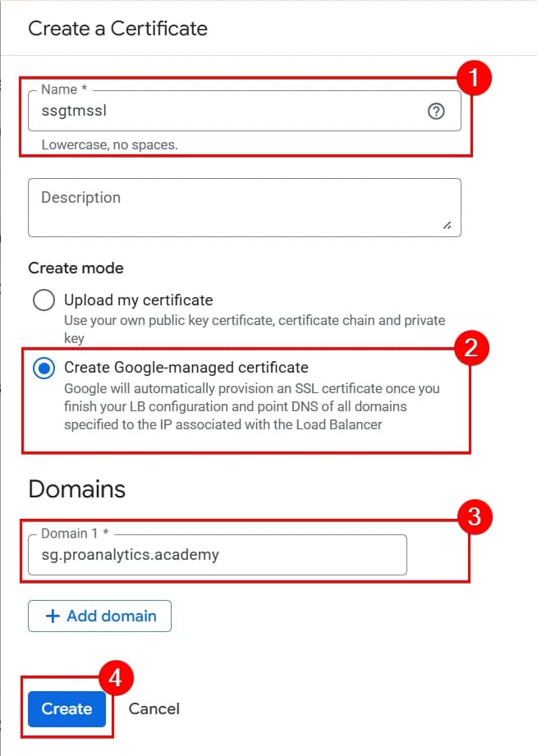Click the Domains section heading
Image resolution: width=537 pixels, height=756 pixels.
(x=76, y=488)
